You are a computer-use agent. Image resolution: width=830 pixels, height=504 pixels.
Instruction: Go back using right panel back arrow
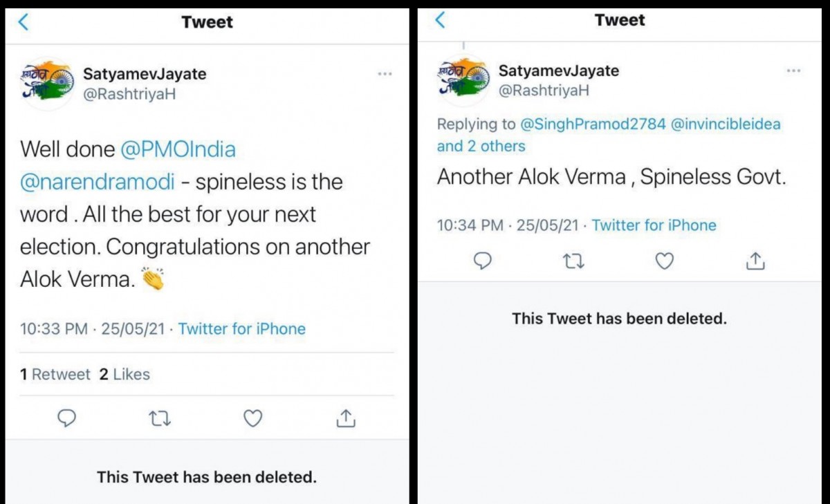point(440,20)
